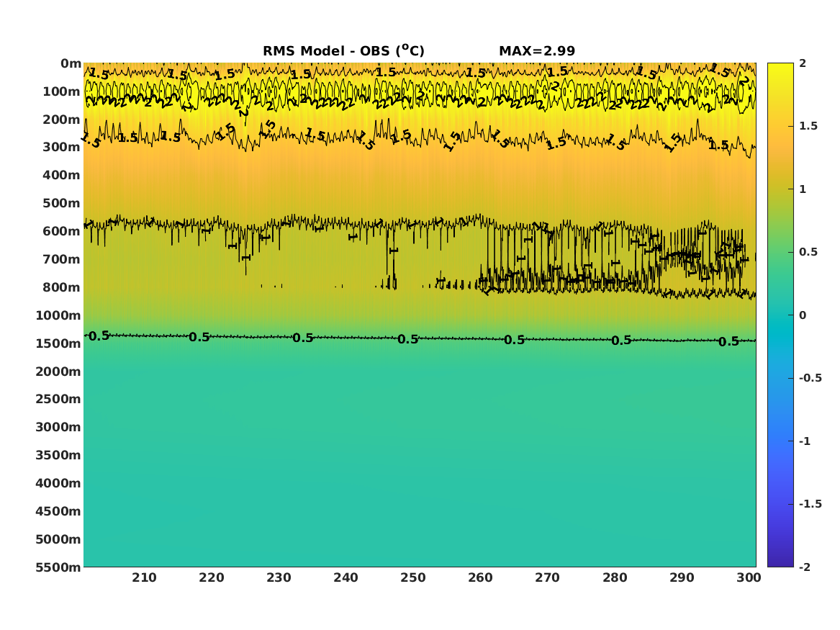Click the plot title "RMS Model - OBS (°C)"
The width and height of the screenshot is (840, 630).
(343, 51)
